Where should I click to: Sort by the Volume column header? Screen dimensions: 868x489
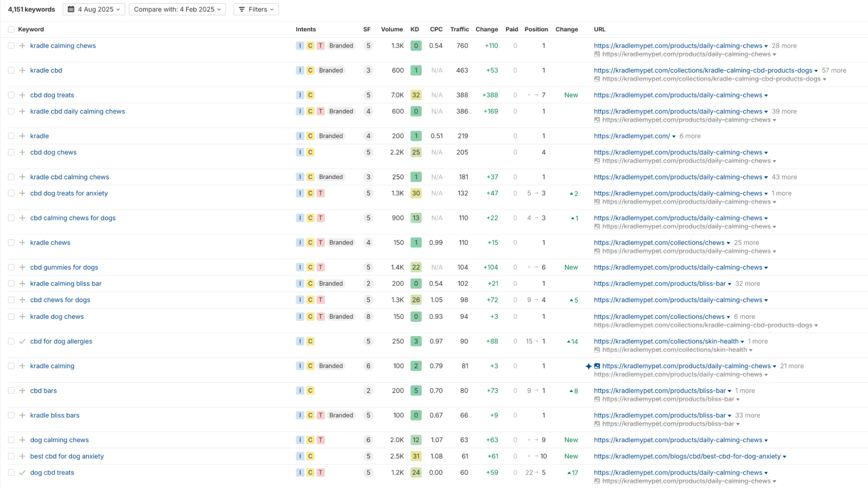click(392, 29)
